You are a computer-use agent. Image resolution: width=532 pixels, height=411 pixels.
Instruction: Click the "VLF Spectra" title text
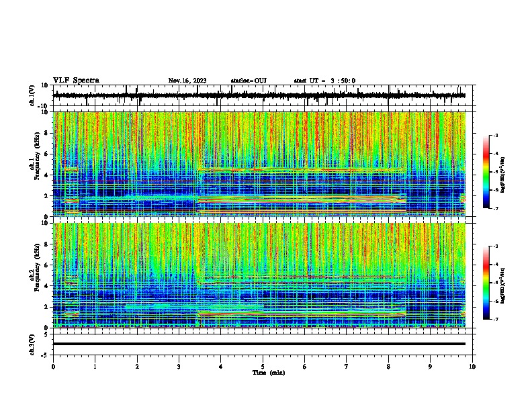tap(77, 81)
